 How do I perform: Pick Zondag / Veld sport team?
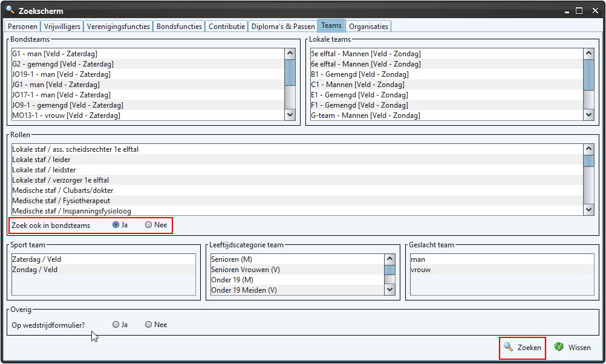point(36,270)
